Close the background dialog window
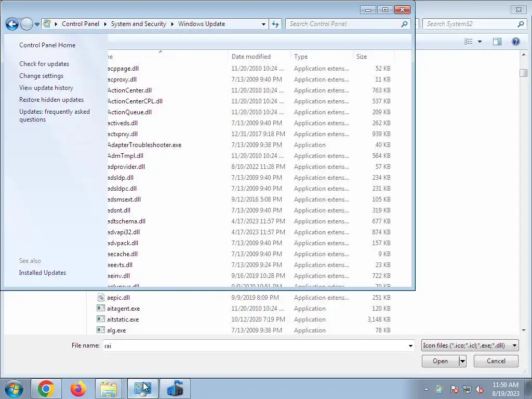The width and height of the screenshot is (532, 399). [x=518, y=9]
